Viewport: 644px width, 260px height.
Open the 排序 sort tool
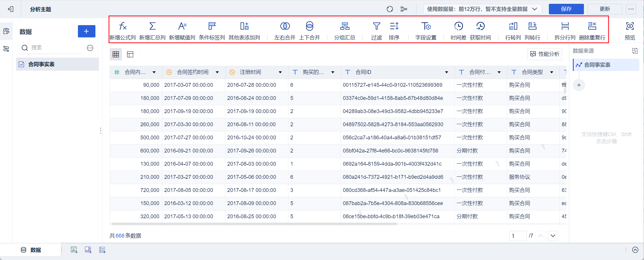[x=394, y=31]
